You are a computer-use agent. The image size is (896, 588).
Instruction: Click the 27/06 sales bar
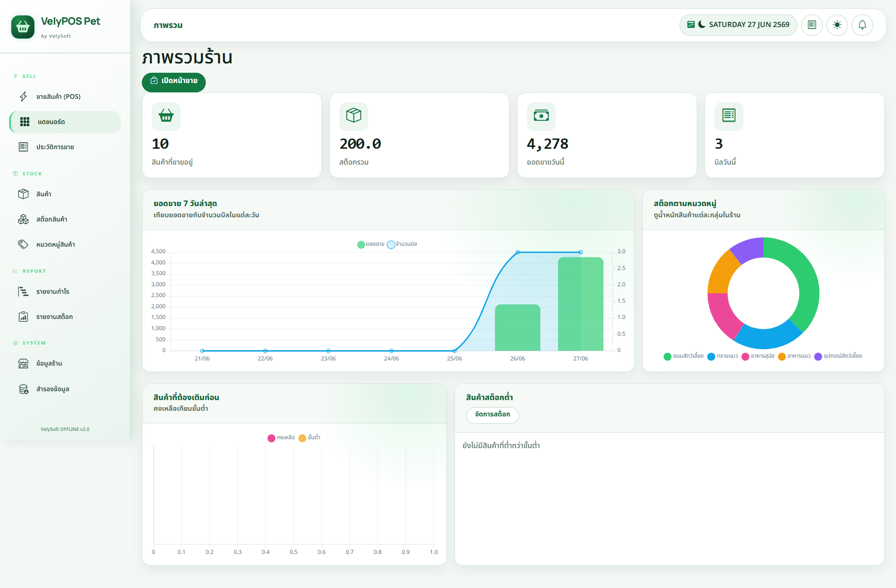(581, 304)
